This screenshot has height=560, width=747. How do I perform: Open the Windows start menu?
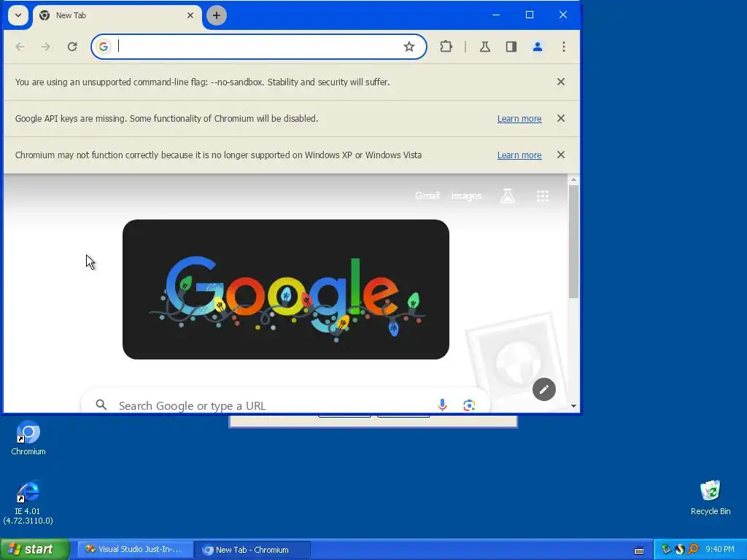click(35, 549)
